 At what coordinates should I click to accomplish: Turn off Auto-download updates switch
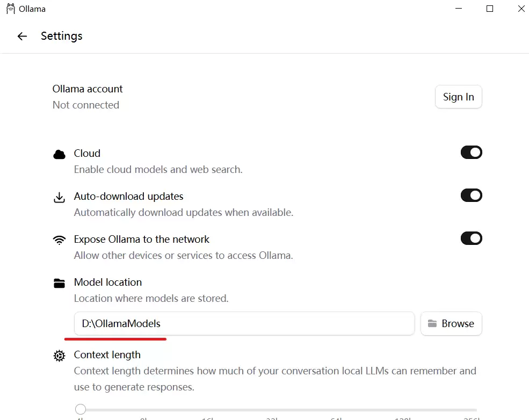[x=471, y=195]
